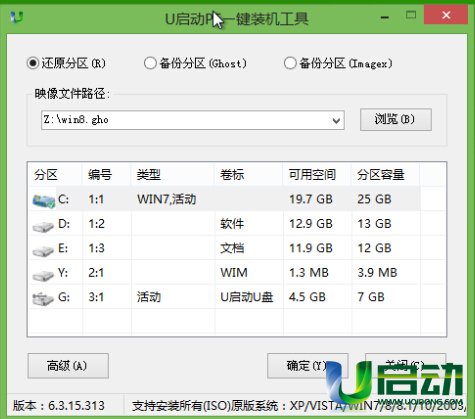Open file browser with 浏览(B) button
The height and width of the screenshot is (419, 475).
coord(396,119)
